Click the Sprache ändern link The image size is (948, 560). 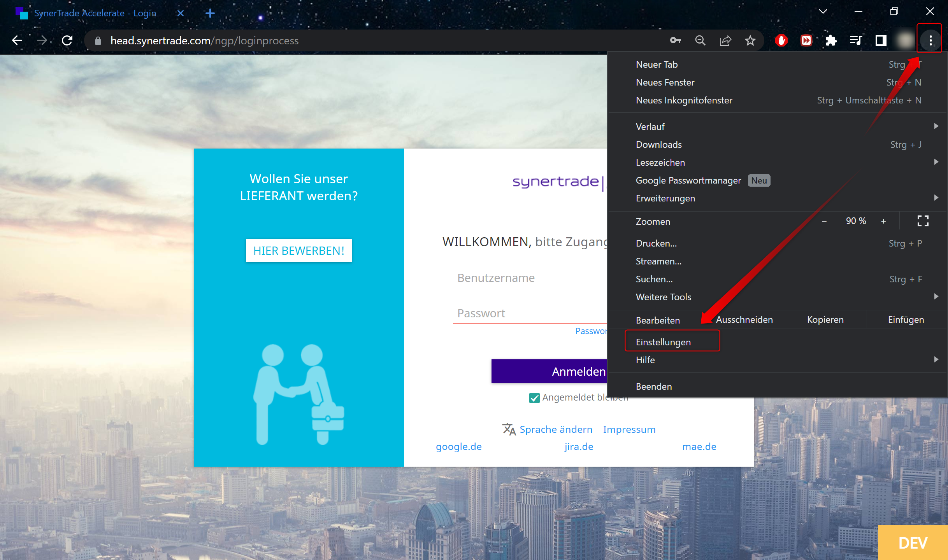click(x=556, y=429)
